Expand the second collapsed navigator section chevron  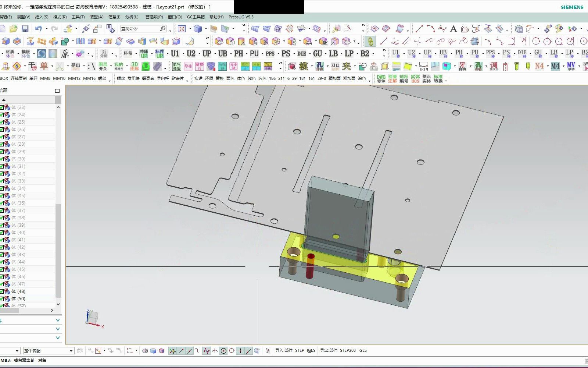coord(58,329)
